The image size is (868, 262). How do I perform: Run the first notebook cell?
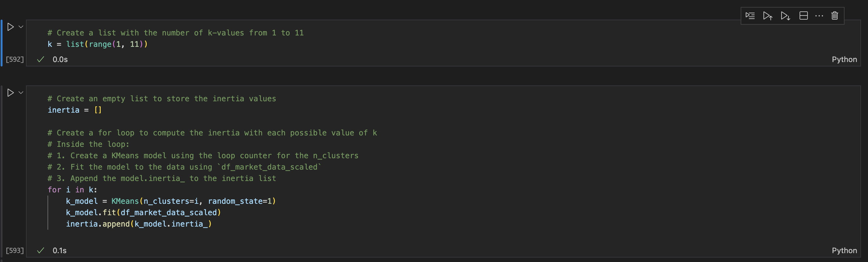[10, 27]
